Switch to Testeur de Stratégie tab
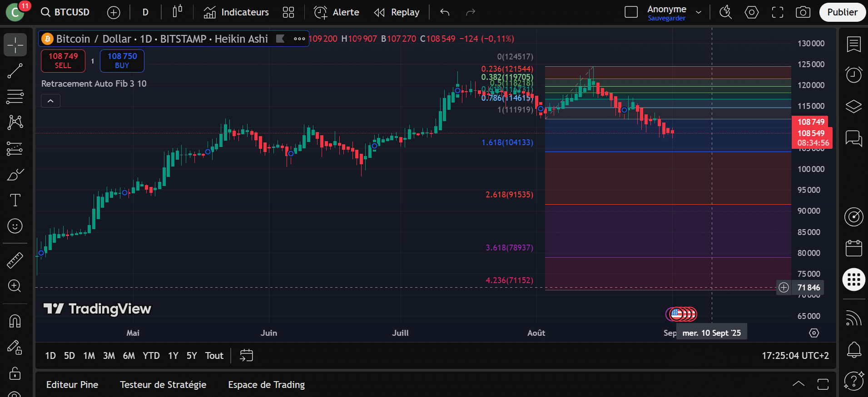 tap(163, 385)
